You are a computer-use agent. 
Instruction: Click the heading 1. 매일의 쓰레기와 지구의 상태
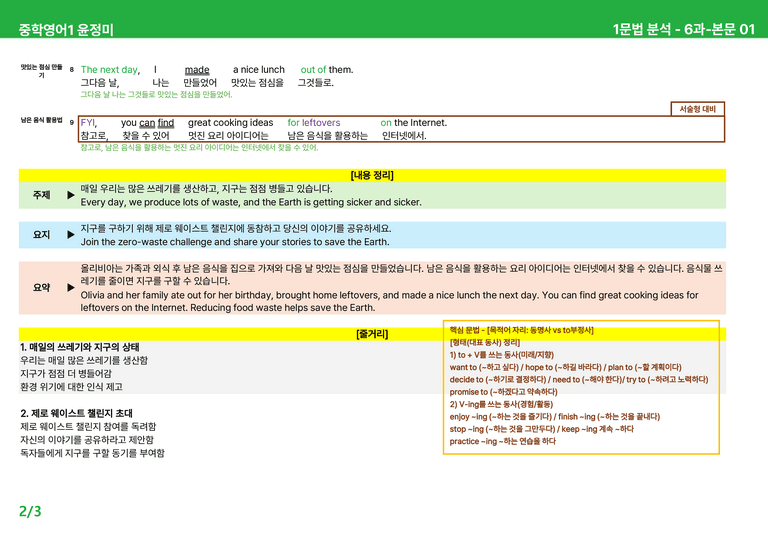[79, 347]
